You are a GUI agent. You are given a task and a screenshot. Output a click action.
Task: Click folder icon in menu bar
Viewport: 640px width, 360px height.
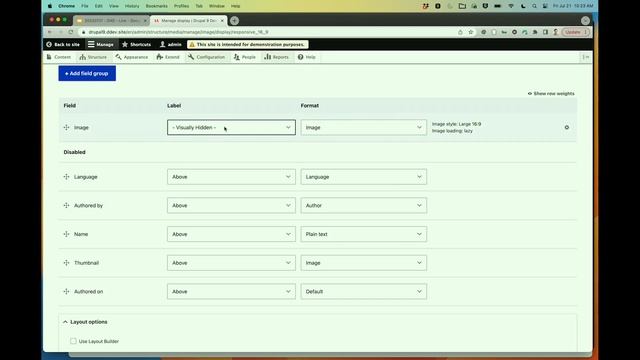[462, 6]
